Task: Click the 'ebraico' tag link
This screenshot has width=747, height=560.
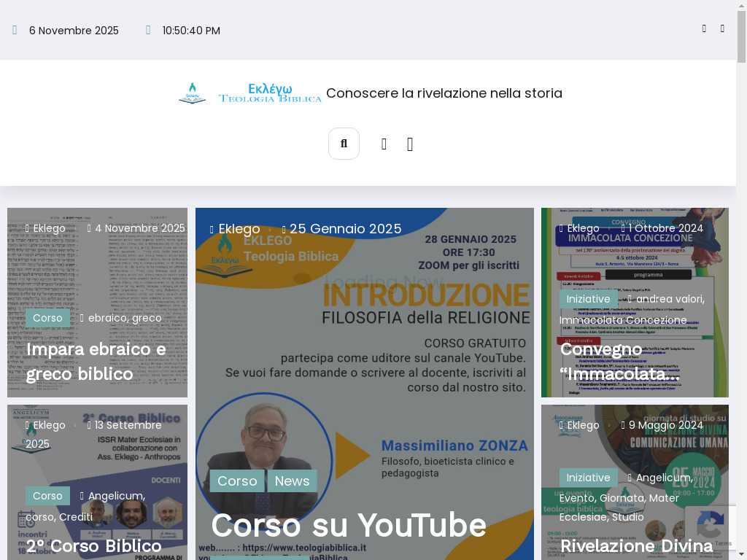Action: [107, 318]
